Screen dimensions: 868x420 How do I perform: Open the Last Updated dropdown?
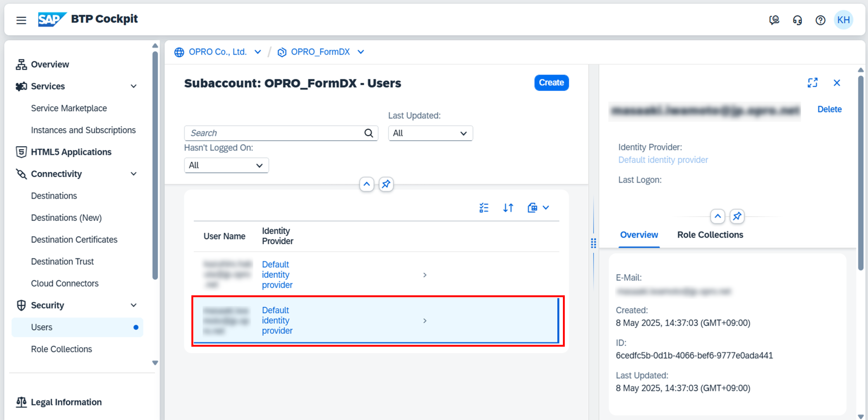430,133
